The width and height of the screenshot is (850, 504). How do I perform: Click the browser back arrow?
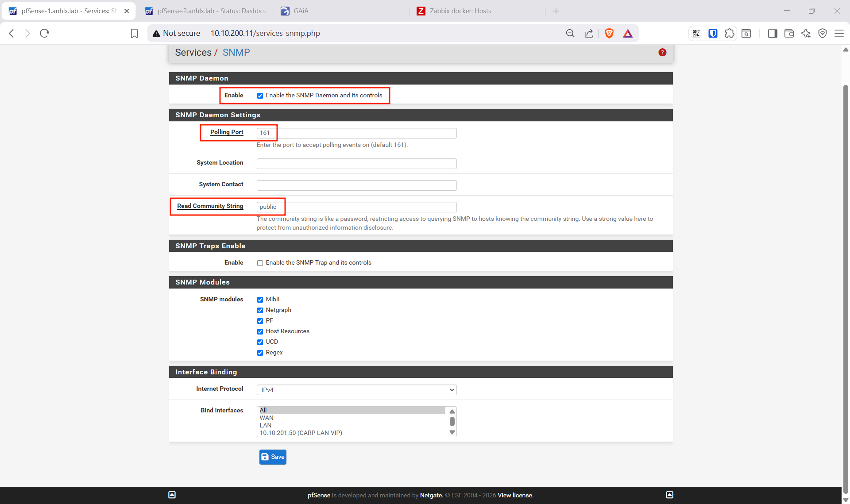pos(12,33)
